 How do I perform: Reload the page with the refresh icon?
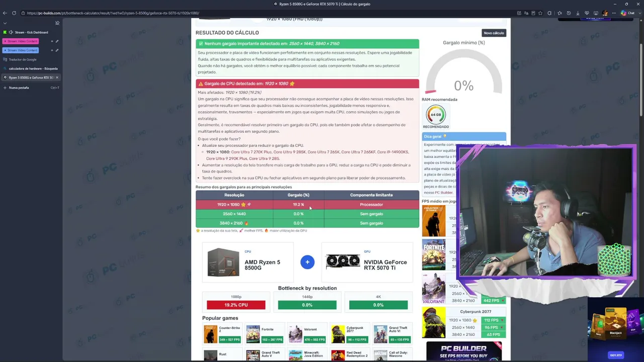14,13
